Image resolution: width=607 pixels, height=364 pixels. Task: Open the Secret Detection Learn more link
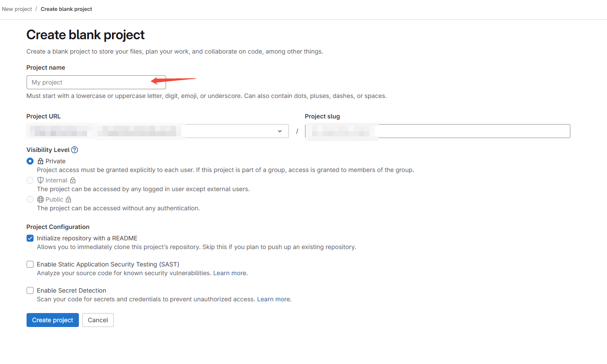[x=274, y=299]
